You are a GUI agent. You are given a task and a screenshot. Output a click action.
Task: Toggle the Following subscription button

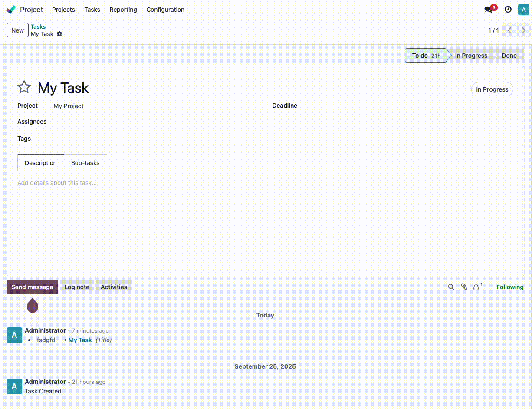pos(510,287)
